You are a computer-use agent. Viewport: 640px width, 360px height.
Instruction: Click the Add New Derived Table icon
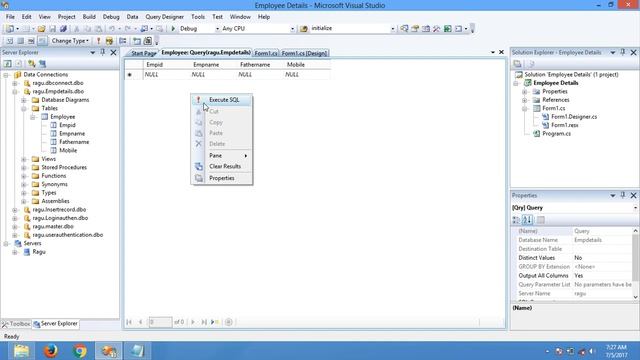point(148,41)
